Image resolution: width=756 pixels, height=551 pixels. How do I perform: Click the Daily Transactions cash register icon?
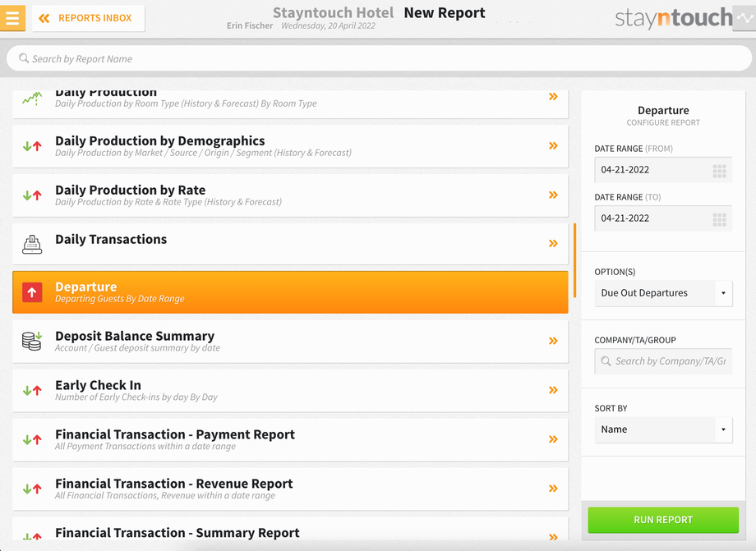[32, 244]
